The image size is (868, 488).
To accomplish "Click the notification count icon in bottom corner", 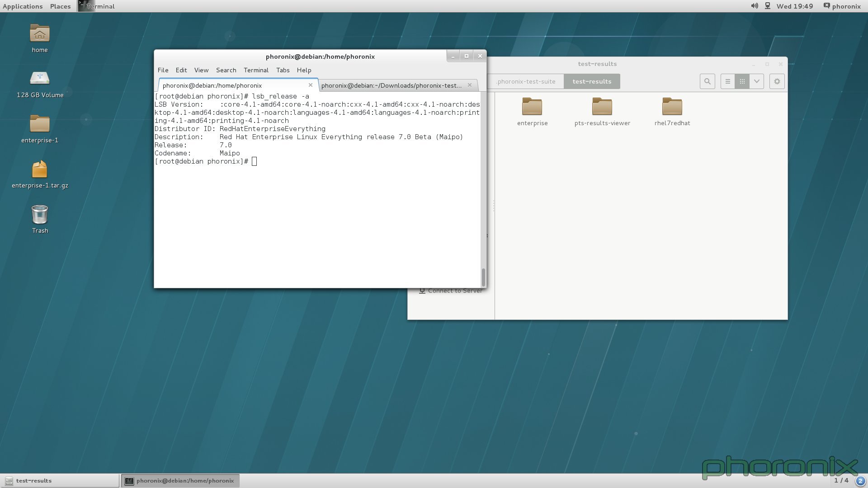I will [860, 481].
